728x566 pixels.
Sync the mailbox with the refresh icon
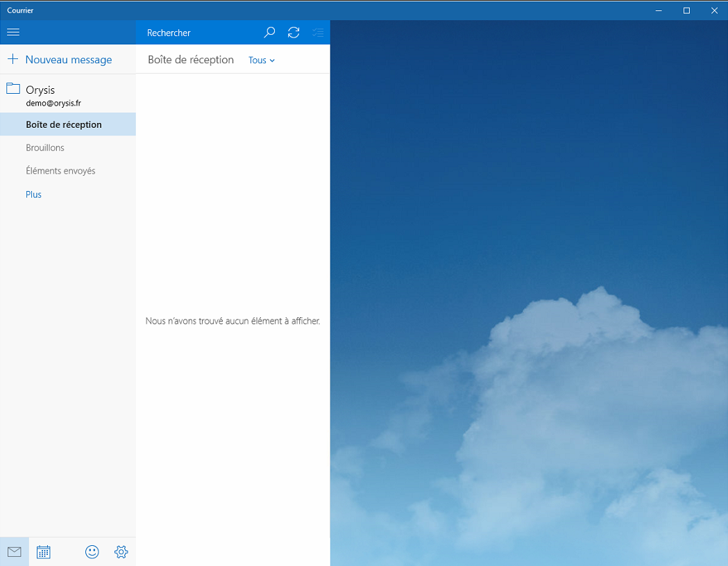[x=294, y=32]
